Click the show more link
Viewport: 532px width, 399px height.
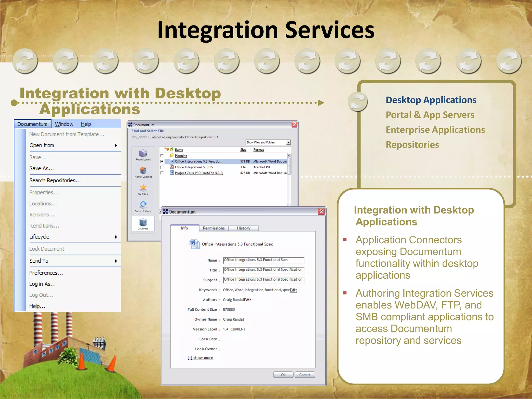click(x=200, y=358)
